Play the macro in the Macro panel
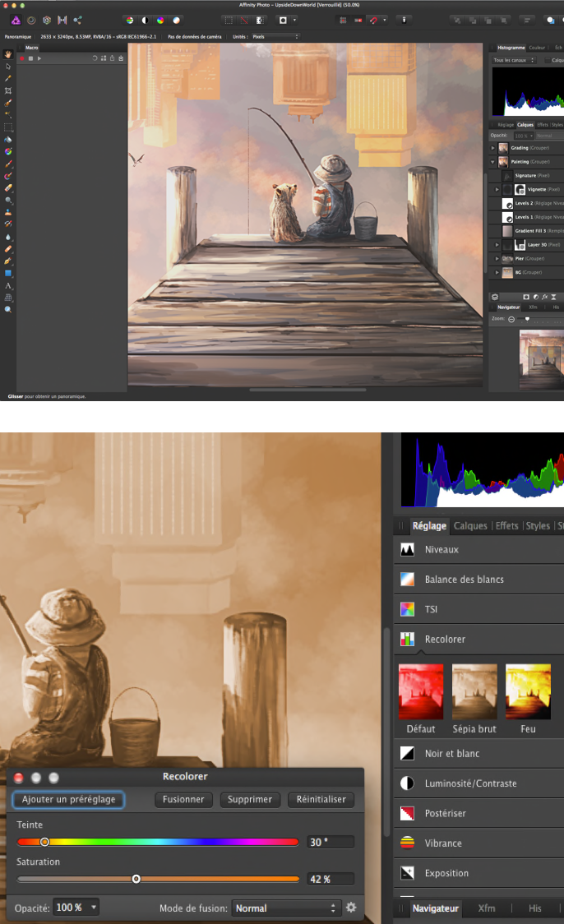 click(39, 58)
